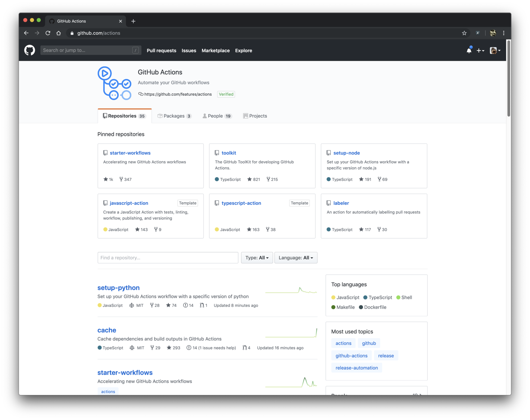The width and height of the screenshot is (530, 420).
Task: Click setup-python open issues count 14
Action: (188, 306)
